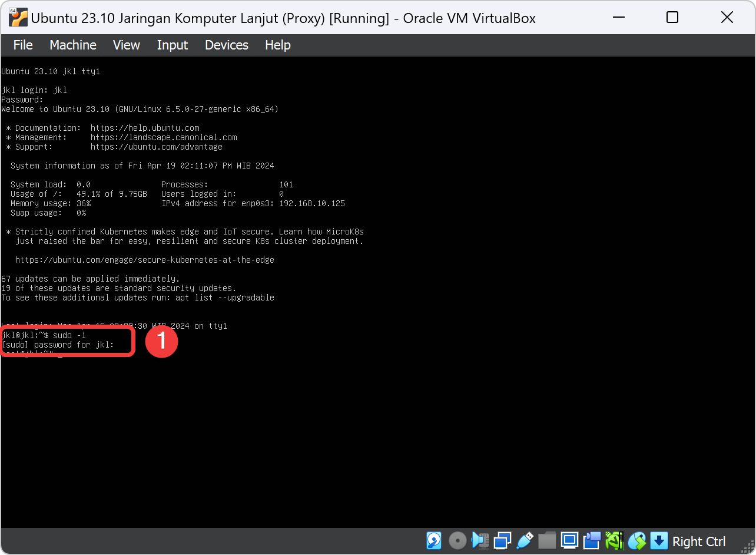756x555 pixels.
Task: Click the shared folders status icon
Action: point(547,540)
